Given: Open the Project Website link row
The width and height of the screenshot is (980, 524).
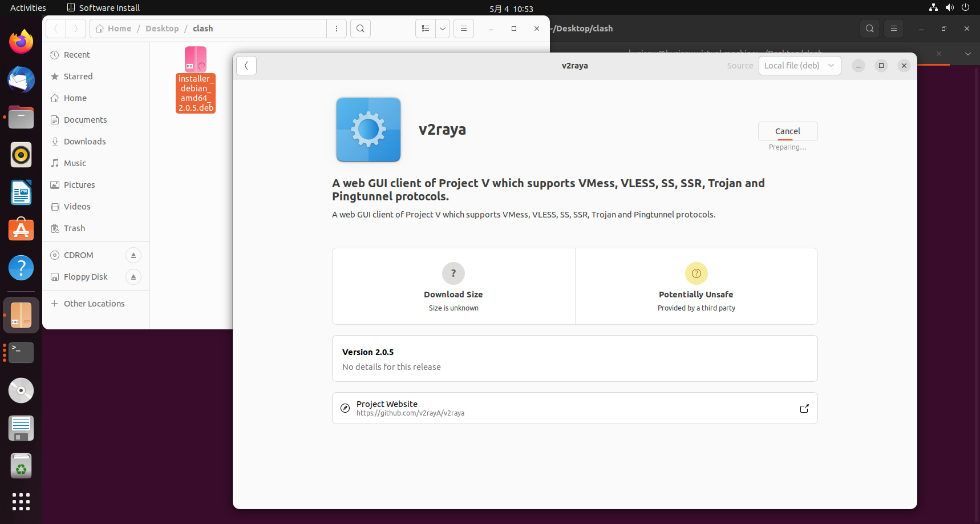Looking at the screenshot, I should click(574, 408).
